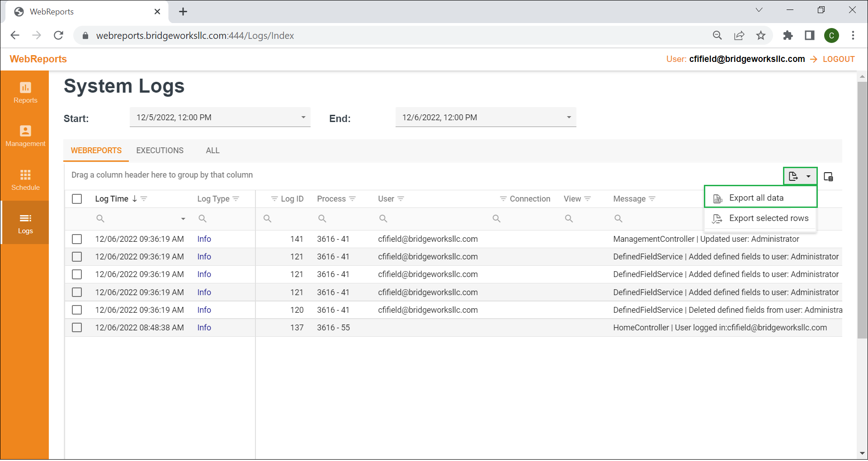Click the LOGOUT link

coord(839,59)
